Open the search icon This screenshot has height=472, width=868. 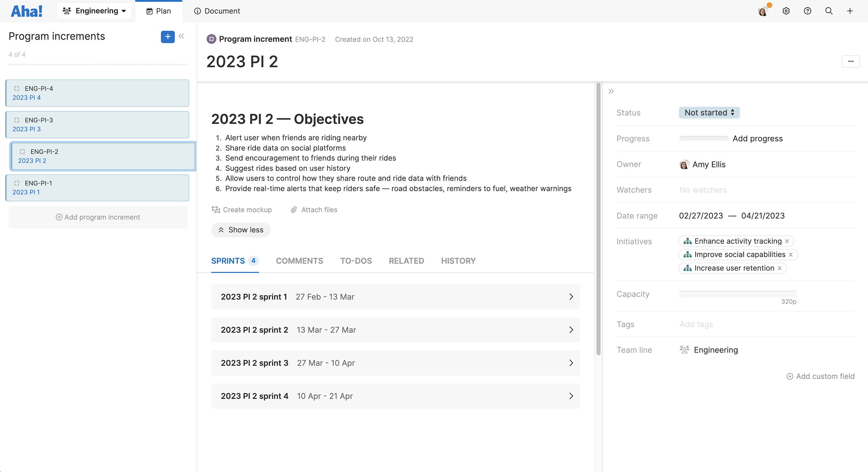pyautogui.click(x=829, y=11)
